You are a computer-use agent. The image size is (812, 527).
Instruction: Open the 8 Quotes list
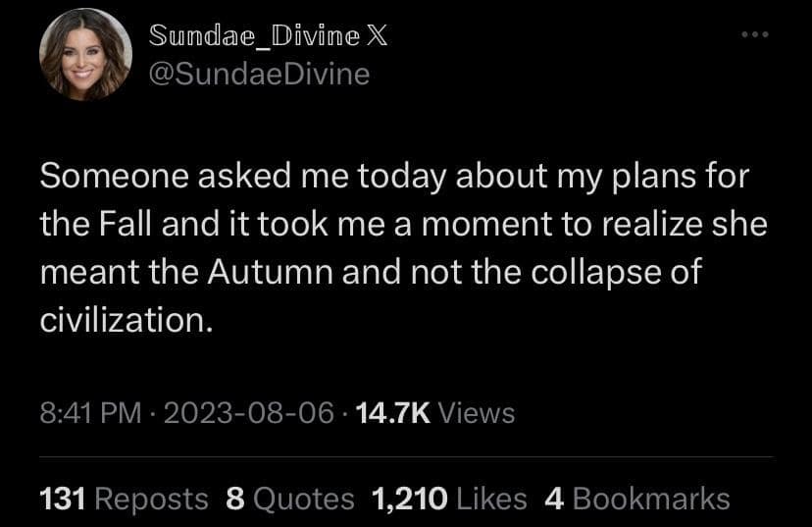(x=289, y=499)
